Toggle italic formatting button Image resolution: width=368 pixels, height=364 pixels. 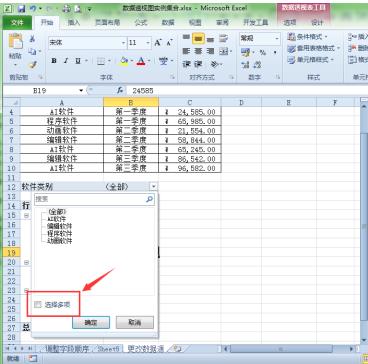[x=66, y=61]
